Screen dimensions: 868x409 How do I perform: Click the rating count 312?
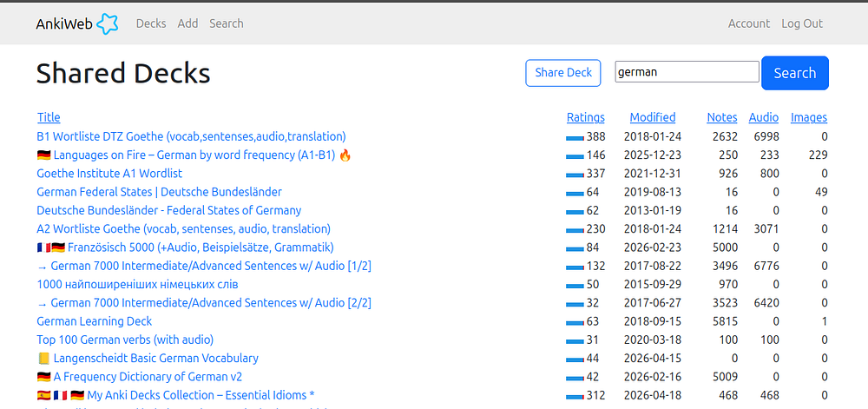click(x=596, y=395)
